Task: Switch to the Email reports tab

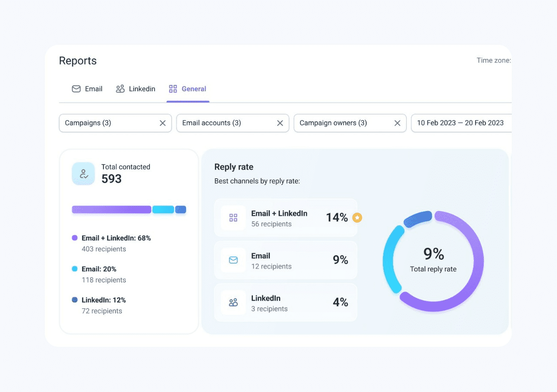Action: pyautogui.click(x=87, y=89)
